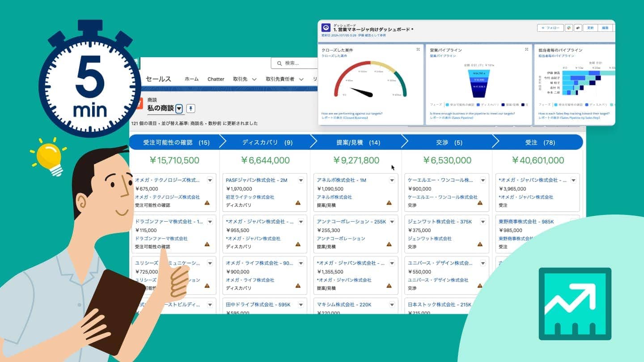Open the 初芝ライテック株式会社 account link
Viewport: 644px width, 362px height.
(x=250, y=197)
